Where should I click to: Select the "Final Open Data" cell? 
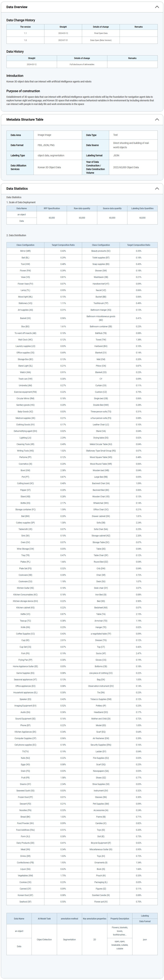[x=101, y=34]
